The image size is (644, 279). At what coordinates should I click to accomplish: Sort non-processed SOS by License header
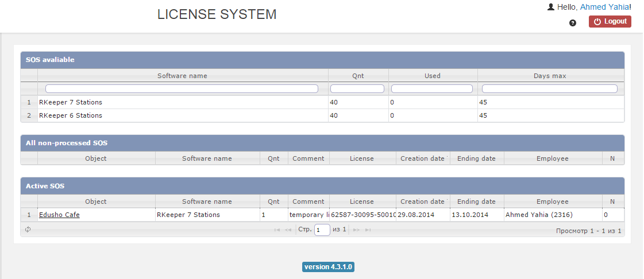click(x=362, y=158)
